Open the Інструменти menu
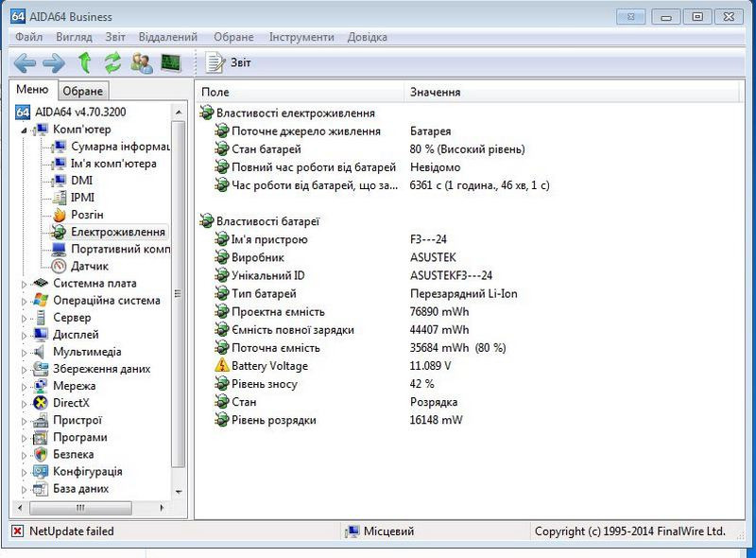 [301, 37]
